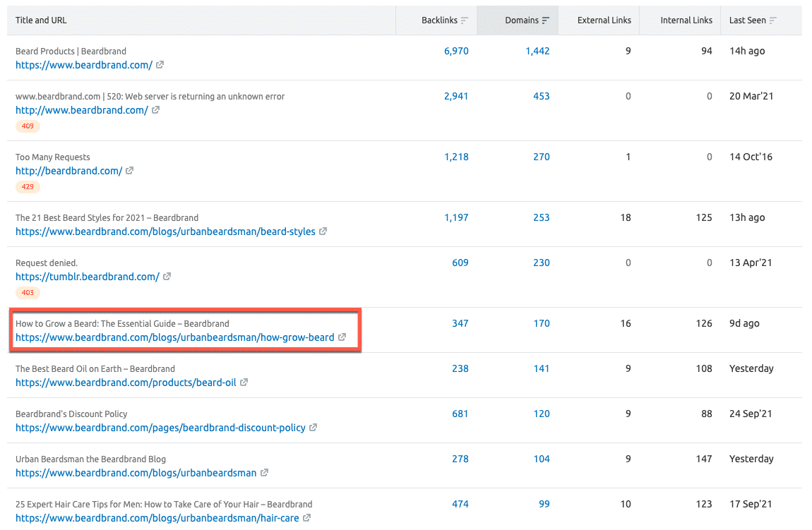
Task: Click external link icon next to http://www.beardbrand.com/
Action: (x=156, y=110)
